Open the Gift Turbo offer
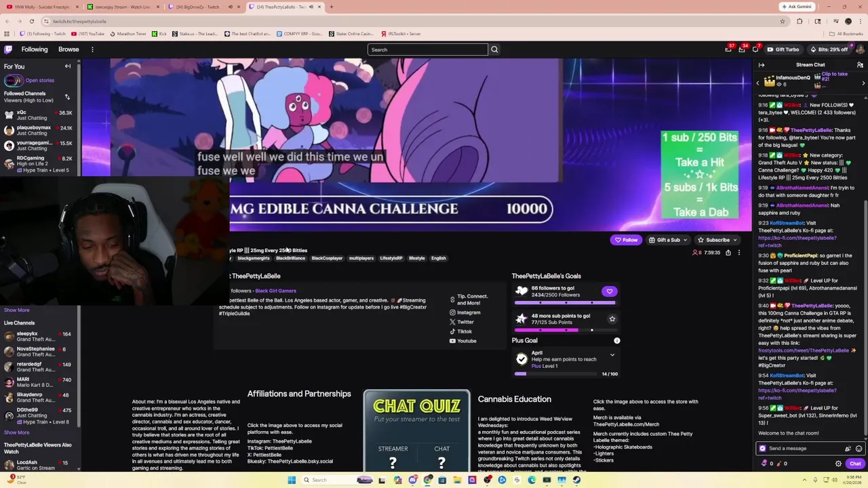Viewport: 868px width, 488px height. click(x=783, y=49)
